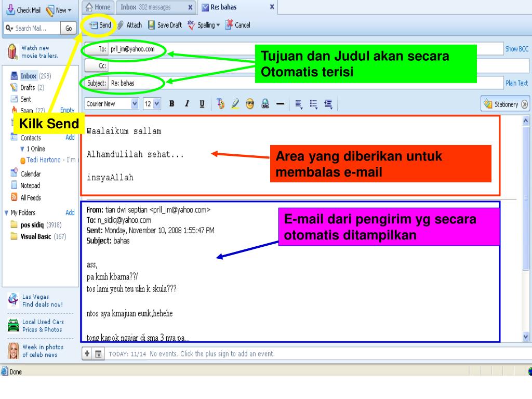
Task: Click the Watch new movie trailers ad
Action: [x=33, y=52]
